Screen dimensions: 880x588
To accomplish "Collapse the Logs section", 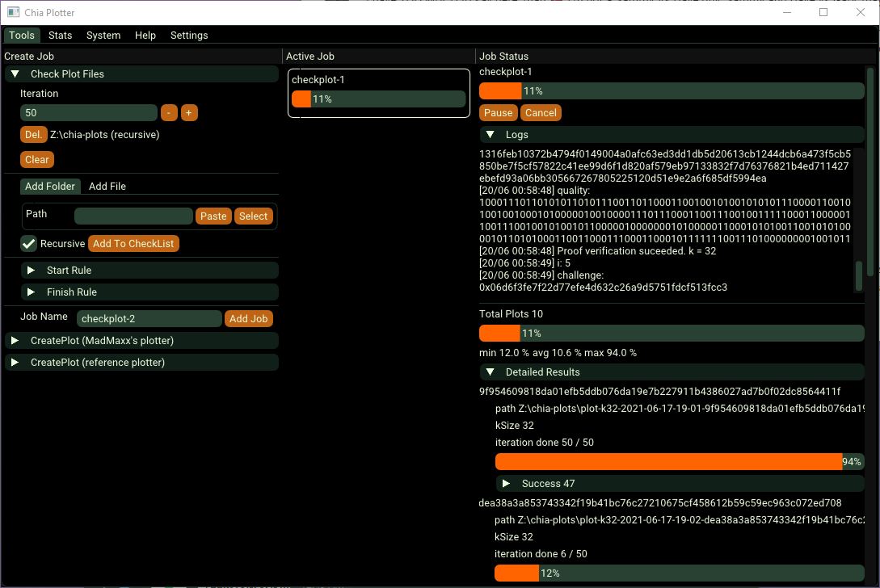I will click(672, 135).
